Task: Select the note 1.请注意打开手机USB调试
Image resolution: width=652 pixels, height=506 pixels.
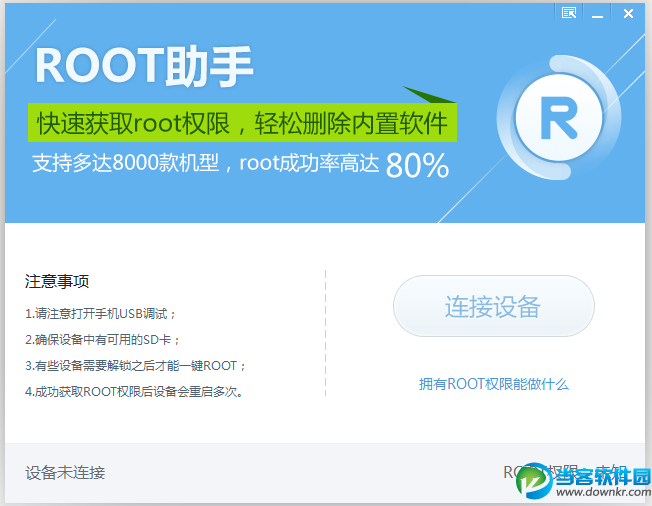Action: click(100, 313)
